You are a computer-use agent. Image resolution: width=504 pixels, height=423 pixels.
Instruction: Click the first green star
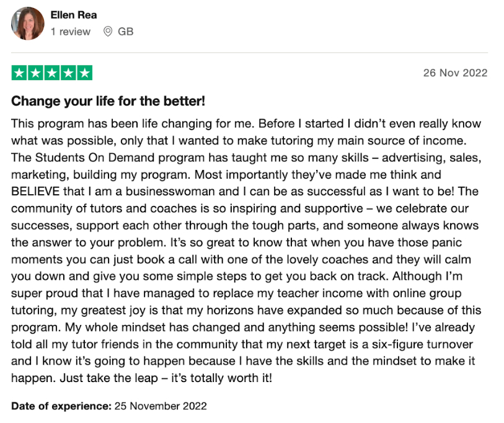coord(19,73)
